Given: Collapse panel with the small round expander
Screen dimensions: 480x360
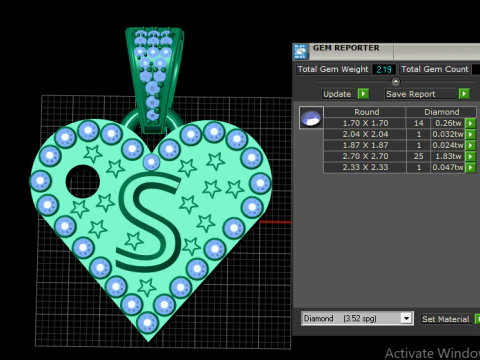Looking at the screenshot, I should 396,81.
